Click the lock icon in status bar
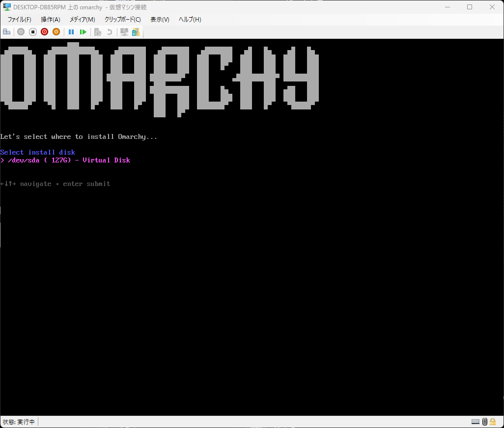Image resolution: width=504 pixels, height=428 pixels. [492, 422]
